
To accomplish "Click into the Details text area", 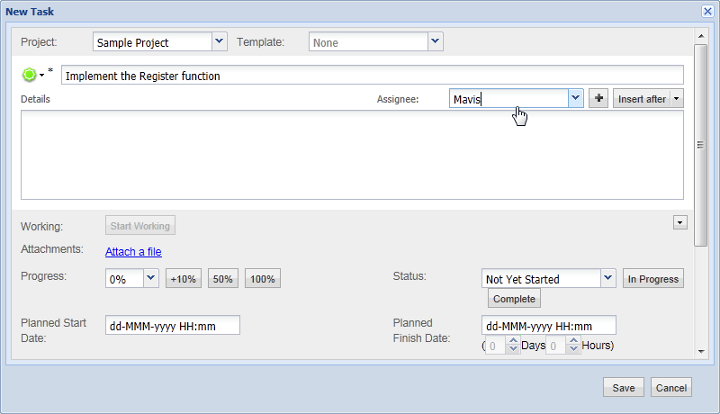I will coord(352,155).
